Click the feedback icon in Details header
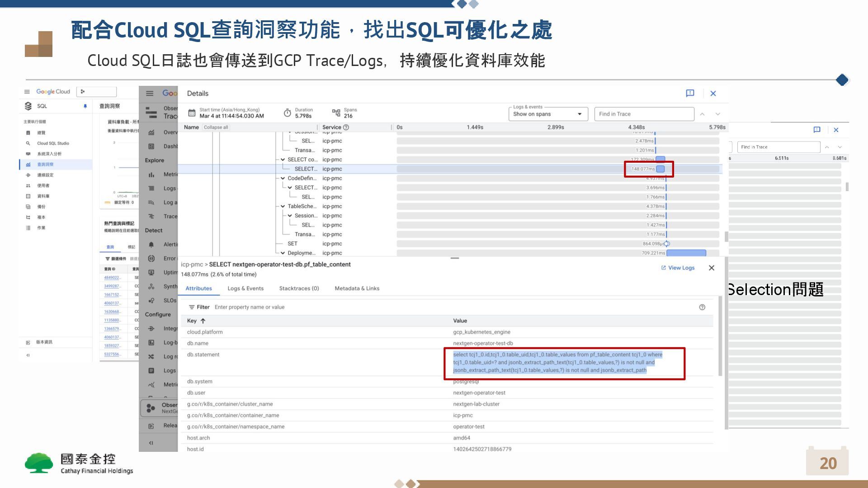The width and height of the screenshot is (868, 488). coord(690,93)
